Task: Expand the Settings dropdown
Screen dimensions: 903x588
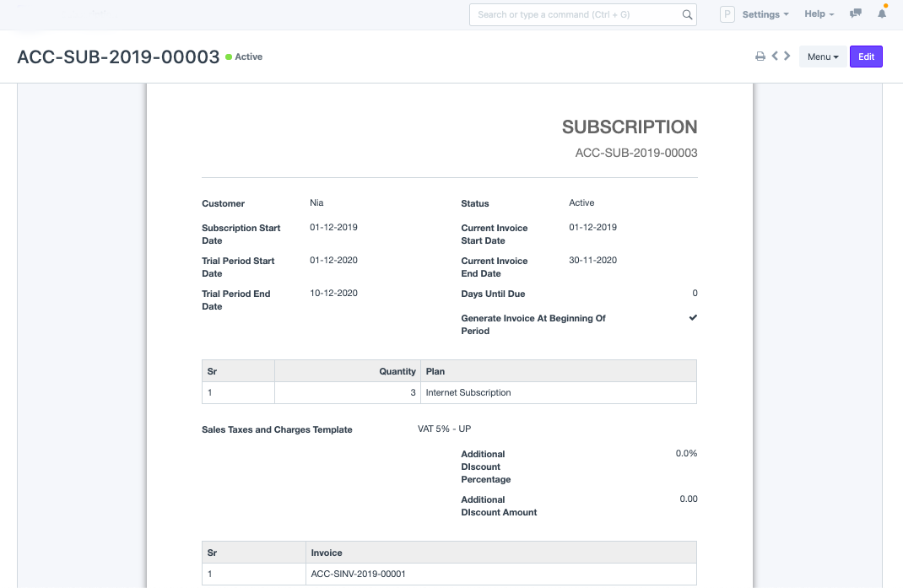Action: click(x=765, y=14)
